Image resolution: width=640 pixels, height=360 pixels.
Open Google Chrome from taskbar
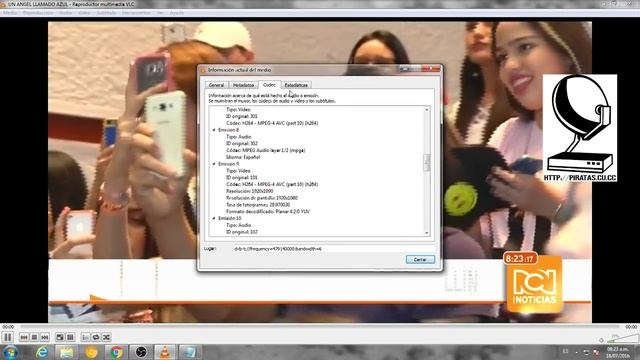pyautogui.click(x=116, y=352)
